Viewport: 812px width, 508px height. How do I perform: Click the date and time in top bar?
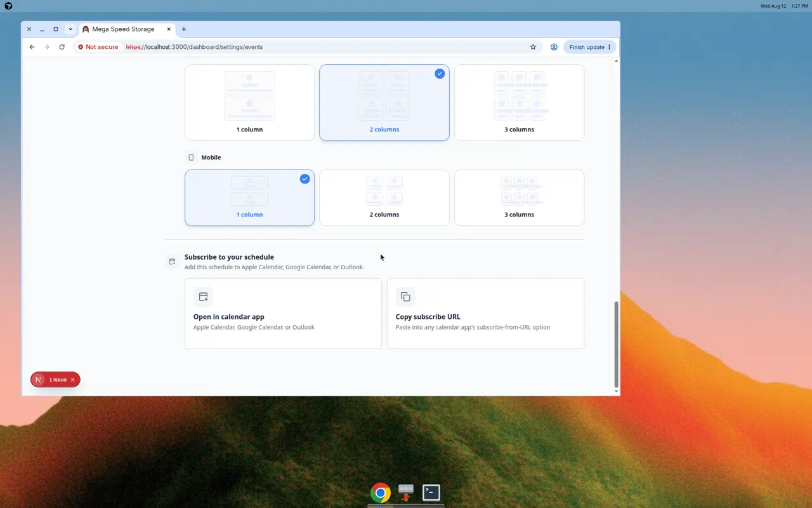click(784, 6)
